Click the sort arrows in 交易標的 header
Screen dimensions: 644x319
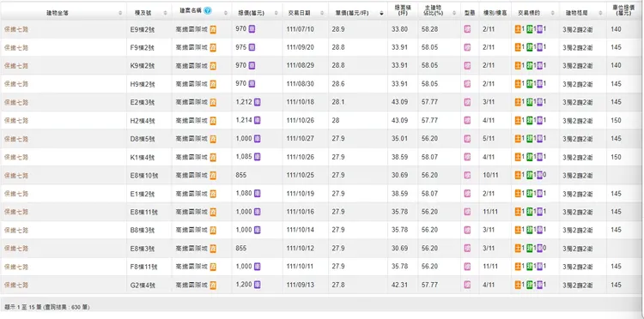pyautogui.click(x=553, y=13)
